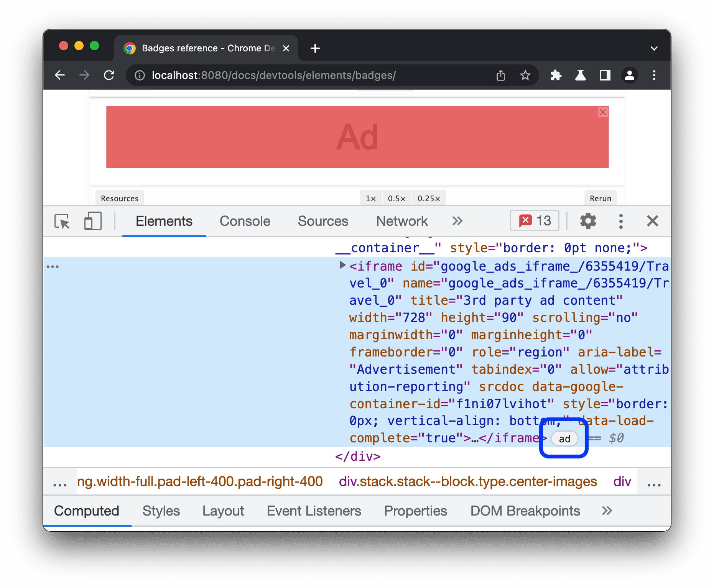Image resolution: width=714 pixels, height=588 pixels.
Task: Toggle the ad badge on the iframe
Action: tap(564, 439)
